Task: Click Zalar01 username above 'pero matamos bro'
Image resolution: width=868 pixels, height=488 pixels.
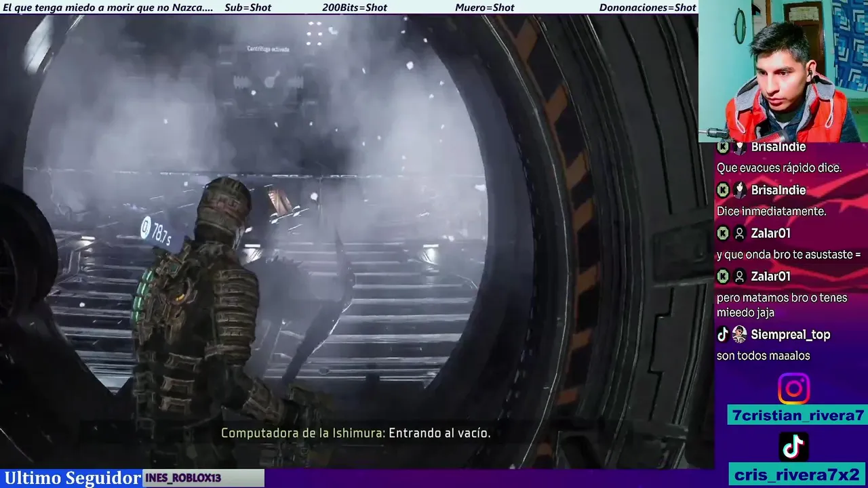Action: pyautogui.click(x=770, y=277)
